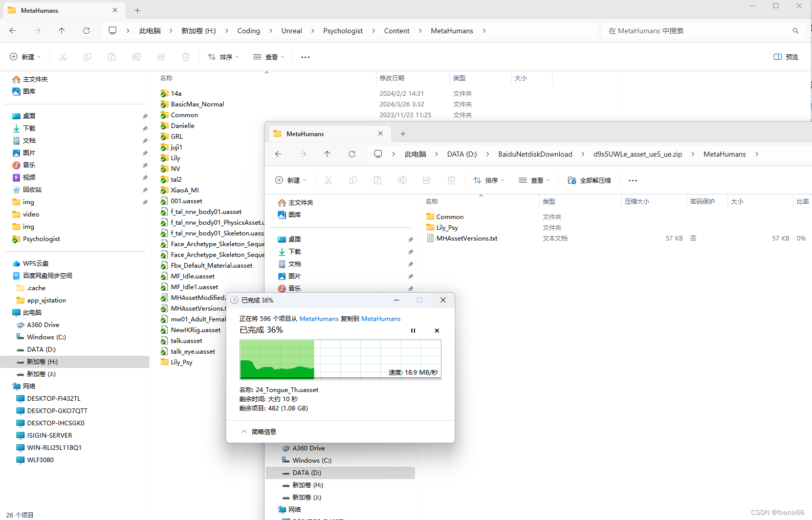Expand chevron after Psychologist in breadcrumb
This screenshot has width=812, height=520.
[374, 31]
